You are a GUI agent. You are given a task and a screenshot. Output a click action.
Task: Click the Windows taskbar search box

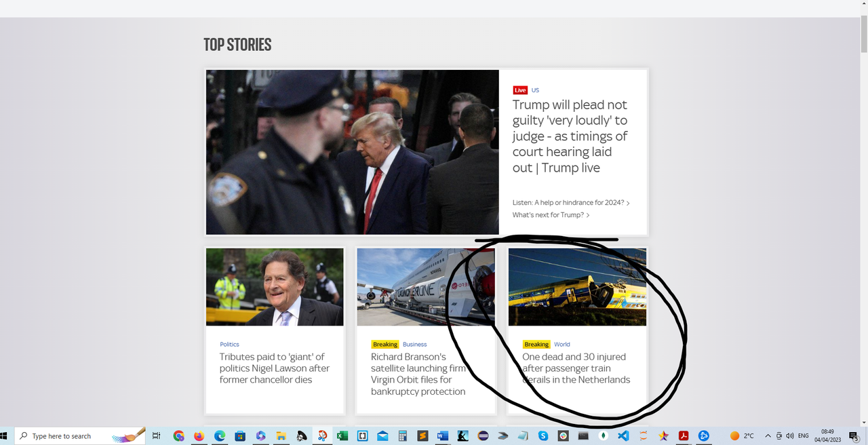click(80, 436)
